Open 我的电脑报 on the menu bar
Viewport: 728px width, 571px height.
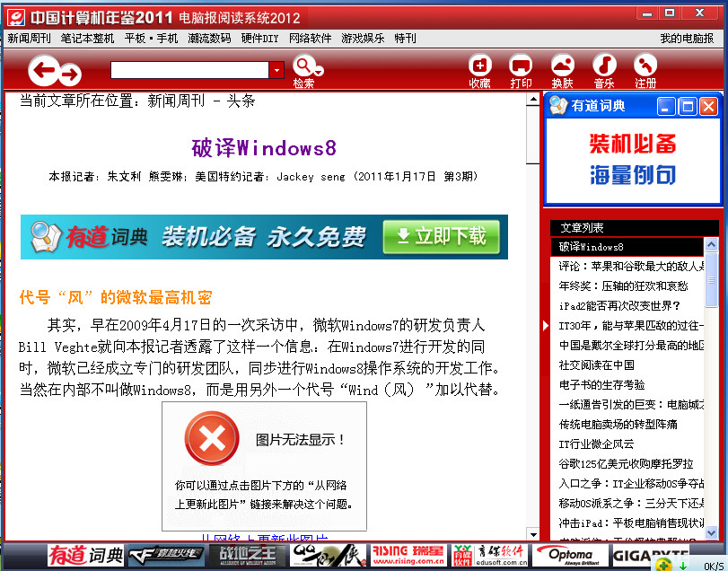687,39
